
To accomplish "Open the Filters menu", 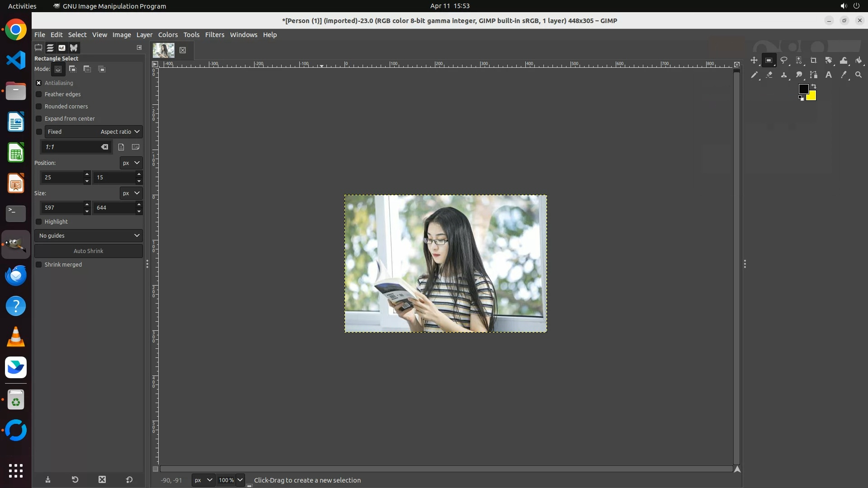I will (x=214, y=35).
